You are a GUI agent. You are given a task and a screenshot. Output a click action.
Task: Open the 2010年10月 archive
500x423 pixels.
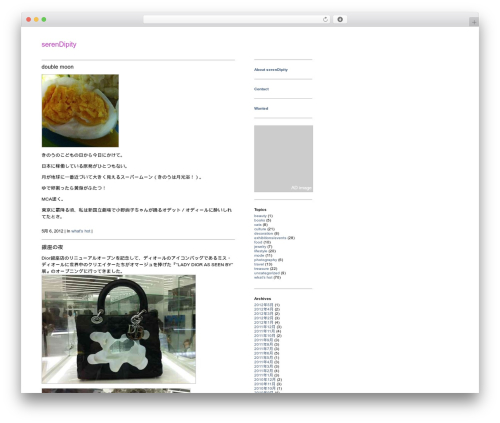coord(265,388)
